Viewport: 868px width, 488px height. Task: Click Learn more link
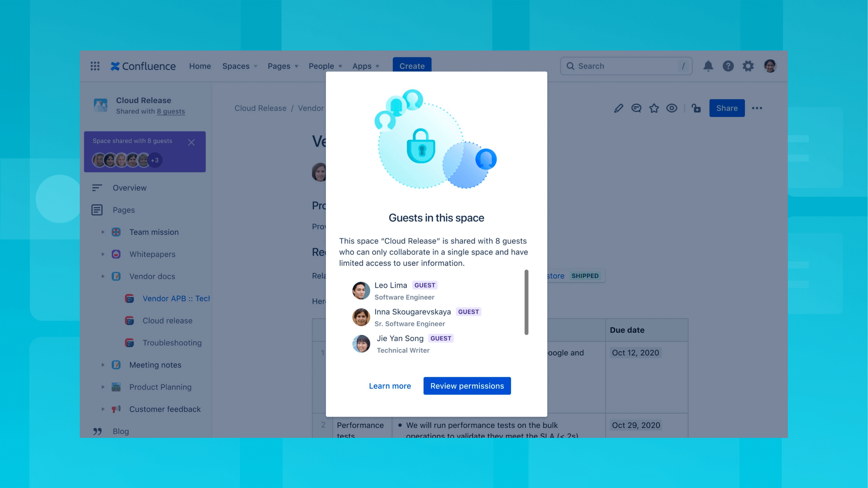click(390, 385)
